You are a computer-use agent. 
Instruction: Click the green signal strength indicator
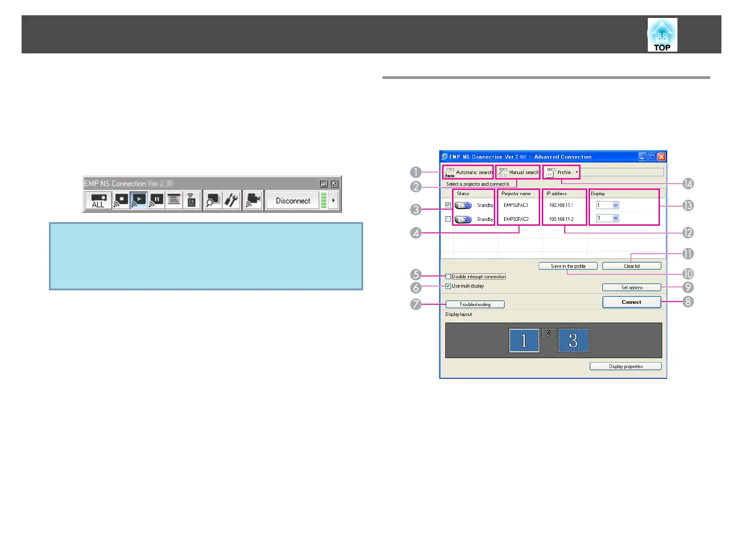pos(324,200)
